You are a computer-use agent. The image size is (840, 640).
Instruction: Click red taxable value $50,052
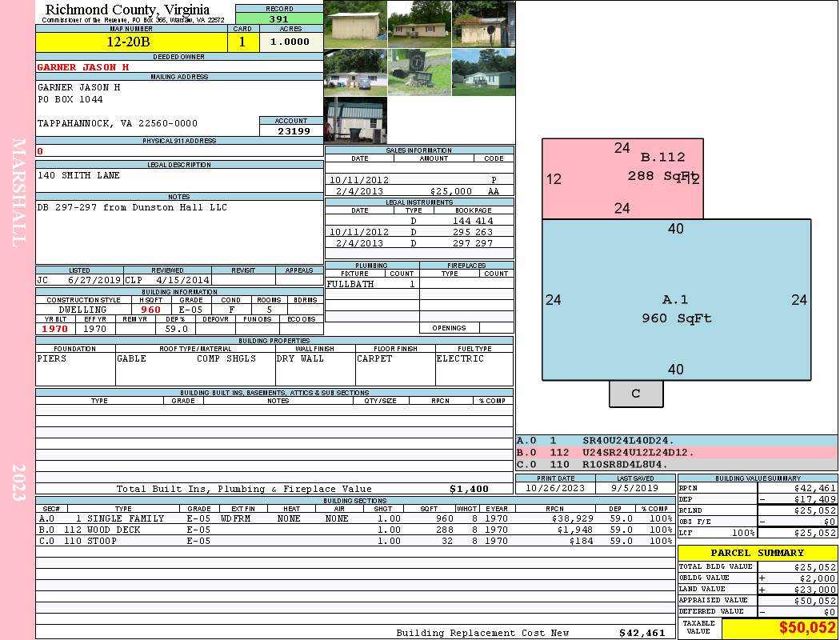tap(807, 627)
